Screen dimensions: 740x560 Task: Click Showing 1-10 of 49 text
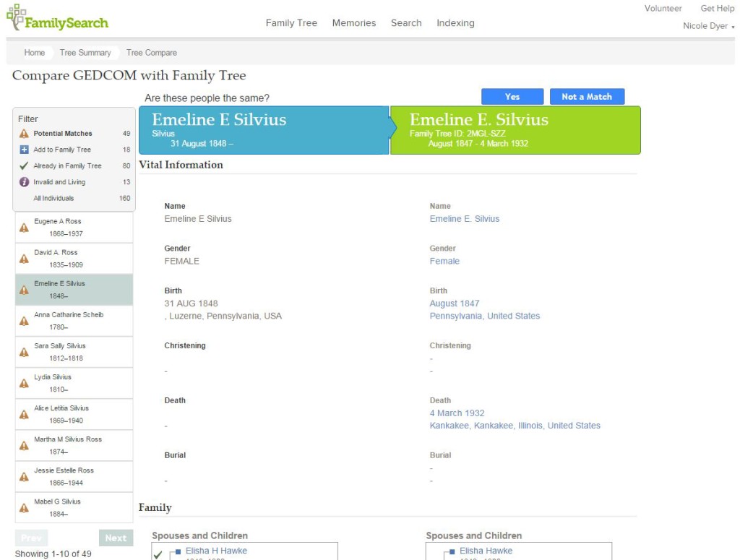(x=53, y=554)
